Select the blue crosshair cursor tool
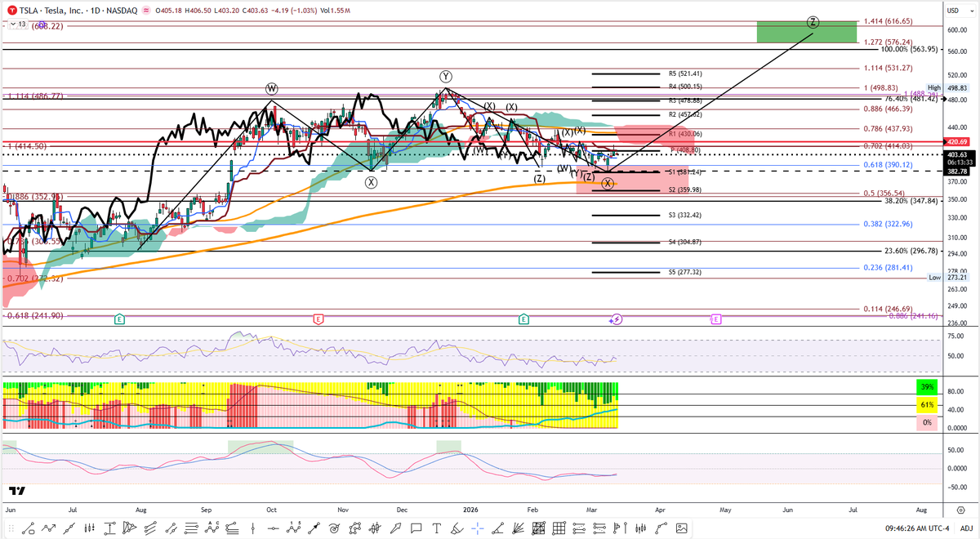 (x=477, y=528)
